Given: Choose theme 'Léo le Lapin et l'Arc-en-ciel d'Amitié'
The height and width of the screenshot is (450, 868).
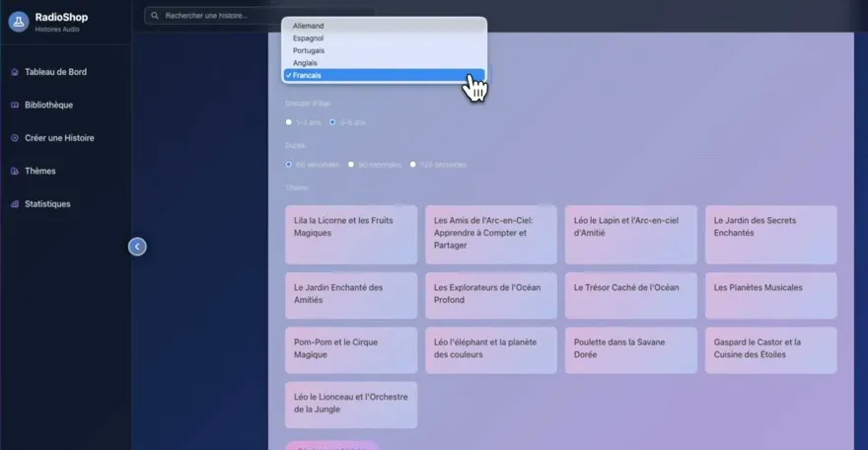Looking at the screenshot, I should coord(631,235).
